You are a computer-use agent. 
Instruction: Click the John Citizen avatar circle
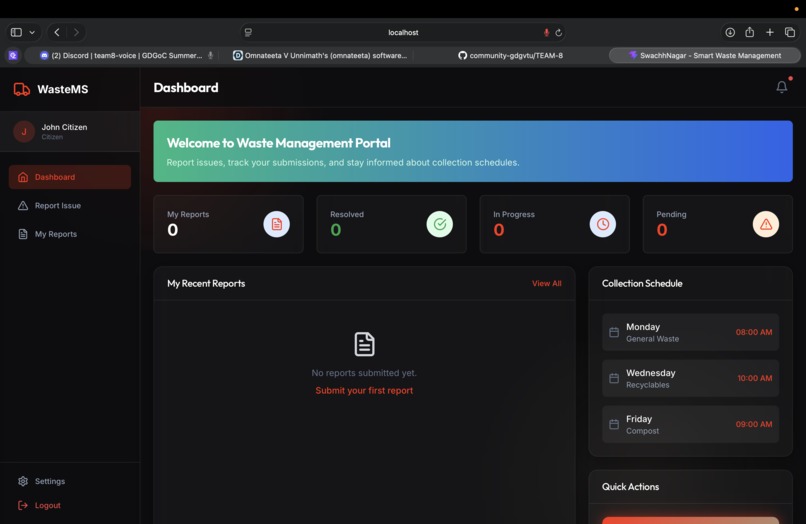pos(24,132)
